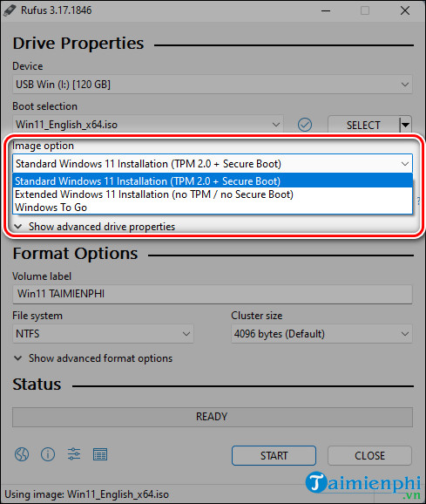
Task: Open the Device dropdown
Action: coord(213,85)
